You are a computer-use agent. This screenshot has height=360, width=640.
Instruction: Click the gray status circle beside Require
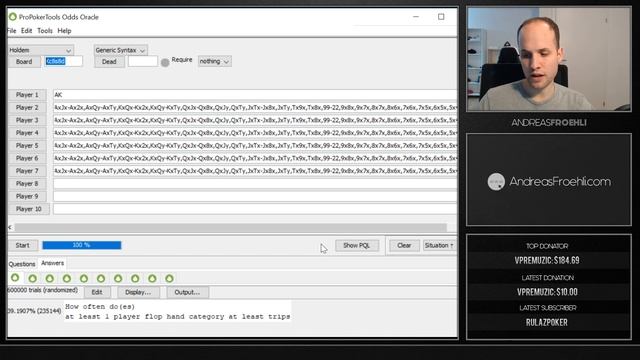pos(165,62)
